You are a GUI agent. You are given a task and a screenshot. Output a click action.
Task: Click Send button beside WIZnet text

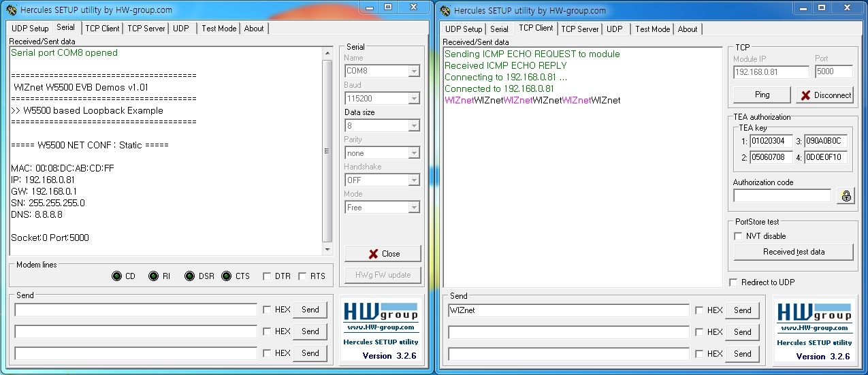(x=743, y=310)
